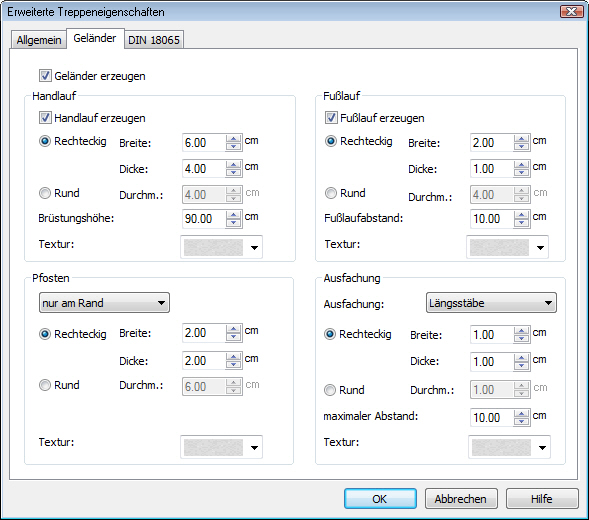This screenshot has width=589, height=520.
Task: Click Fußlauf Textur swatch preview
Action: click(x=499, y=248)
